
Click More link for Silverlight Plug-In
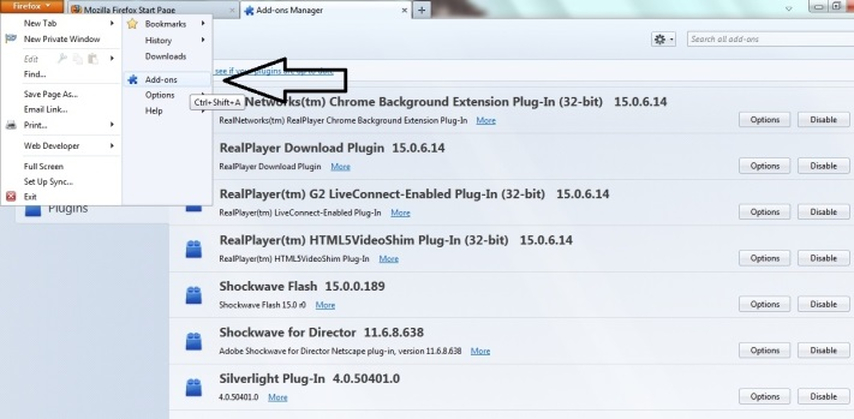pos(278,397)
